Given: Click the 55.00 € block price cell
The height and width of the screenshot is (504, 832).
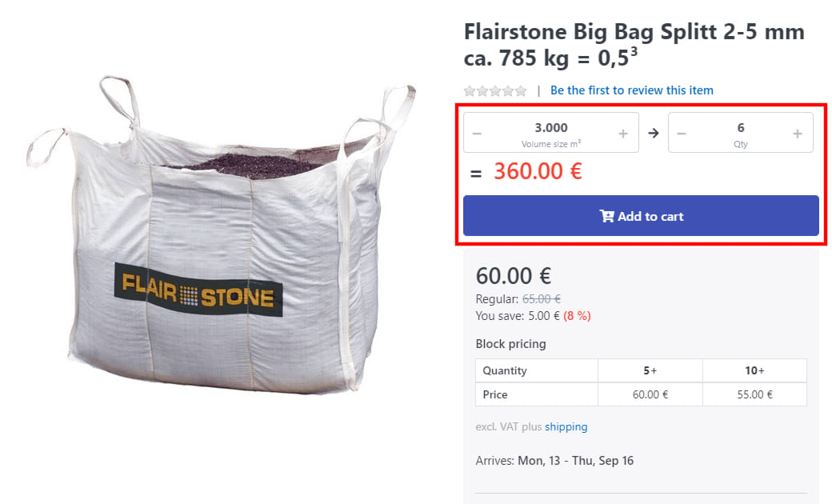Looking at the screenshot, I should point(754,394).
